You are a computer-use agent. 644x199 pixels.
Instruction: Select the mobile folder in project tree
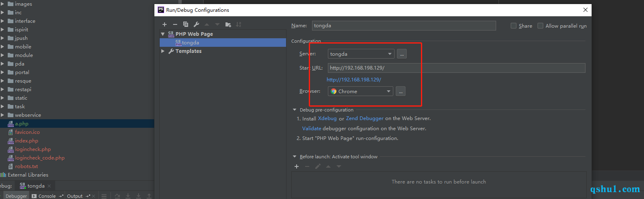23,47
